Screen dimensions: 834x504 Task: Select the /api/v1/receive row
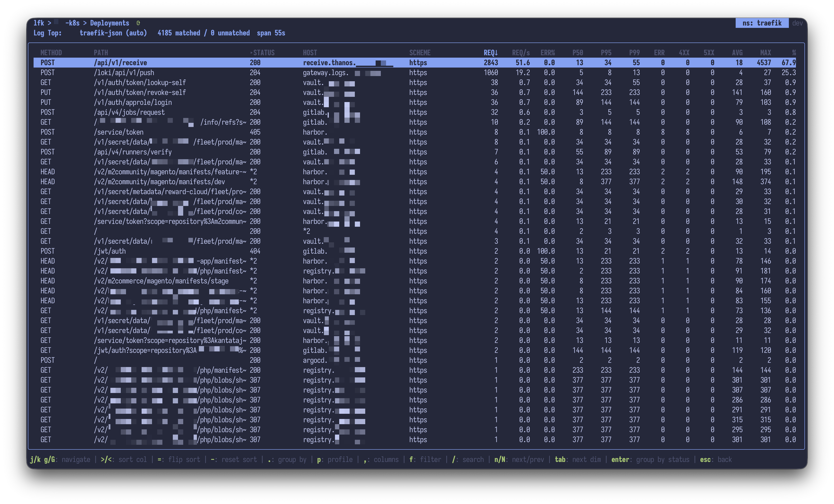coord(415,63)
